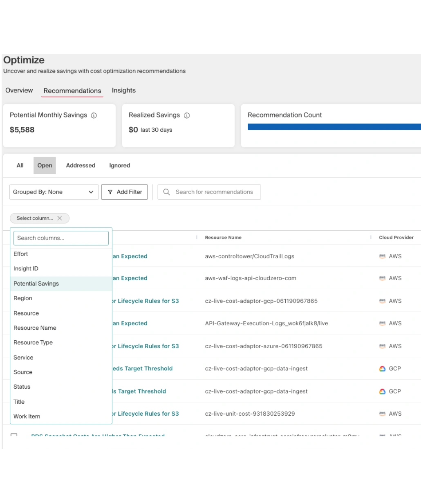Focus the Search columns input field
The width and height of the screenshot is (421, 504).
(61, 238)
